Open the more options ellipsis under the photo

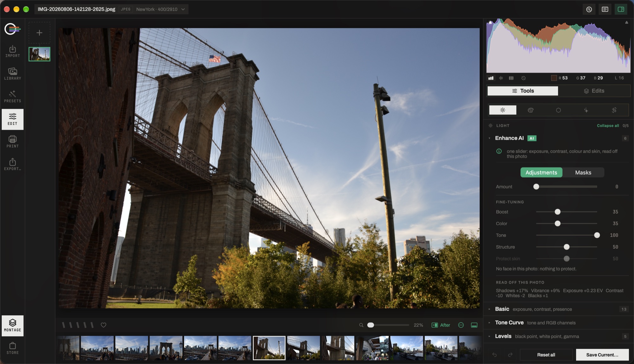click(461, 325)
